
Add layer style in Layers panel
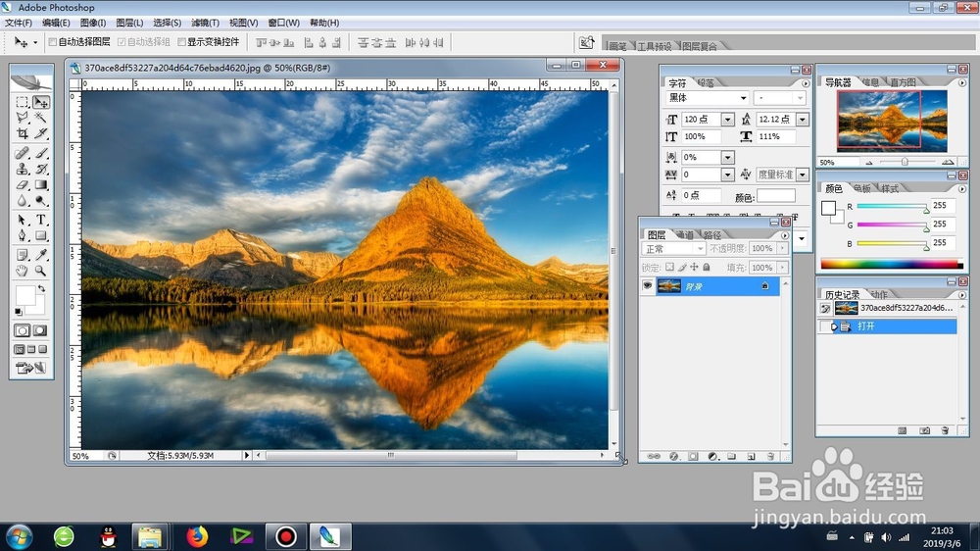[x=674, y=457]
